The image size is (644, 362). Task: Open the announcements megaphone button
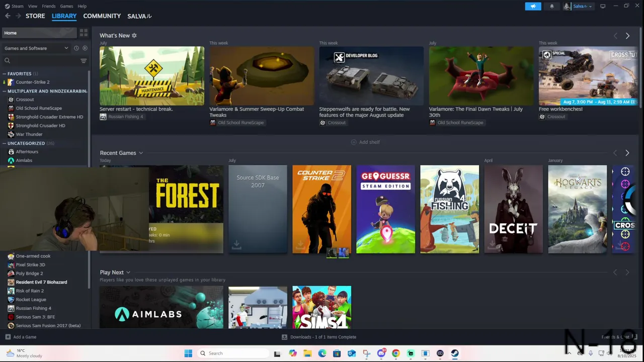[533, 6]
